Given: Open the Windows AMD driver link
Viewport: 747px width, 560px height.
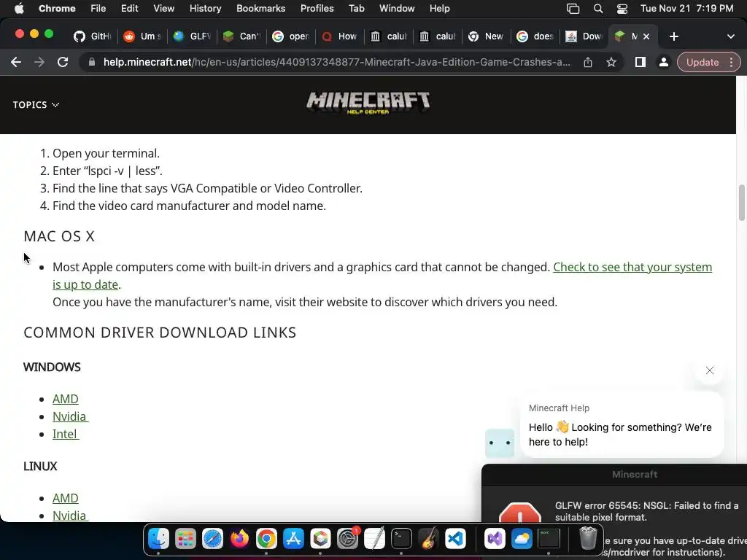Looking at the screenshot, I should pos(65,399).
